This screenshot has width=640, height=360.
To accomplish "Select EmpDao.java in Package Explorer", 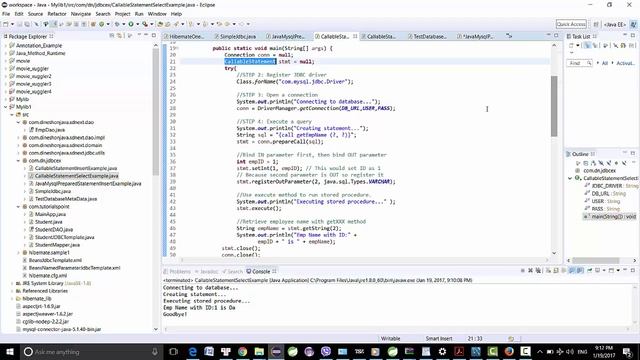I will tap(50, 130).
